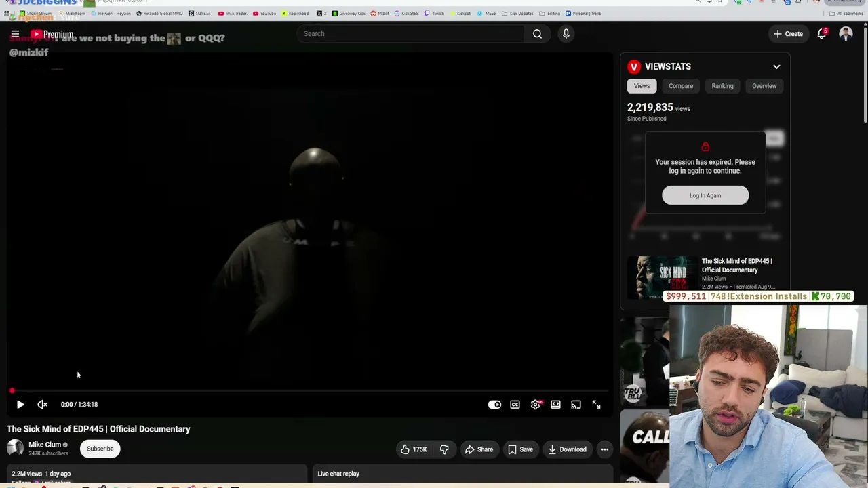Screen dimensions: 868x488
Task: Open KickBot bookmark
Action: pyautogui.click(x=460, y=14)
